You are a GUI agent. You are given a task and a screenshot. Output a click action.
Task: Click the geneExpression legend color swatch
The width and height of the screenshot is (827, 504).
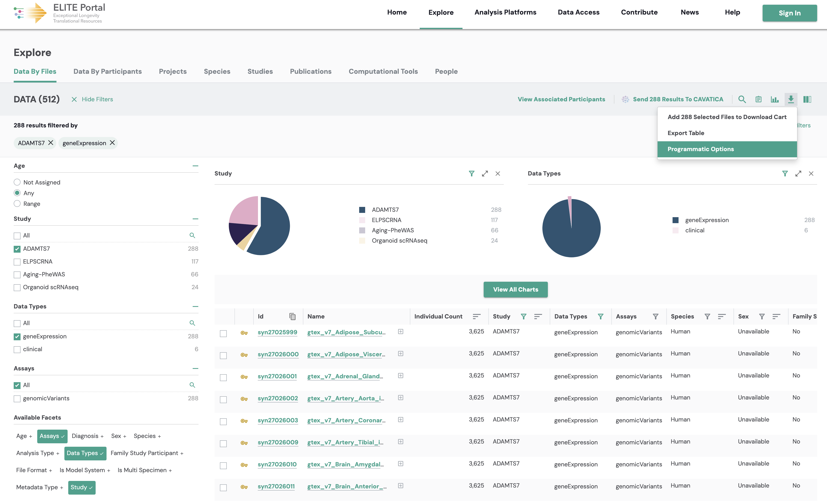pyautogui.click(x=676, y=220)
